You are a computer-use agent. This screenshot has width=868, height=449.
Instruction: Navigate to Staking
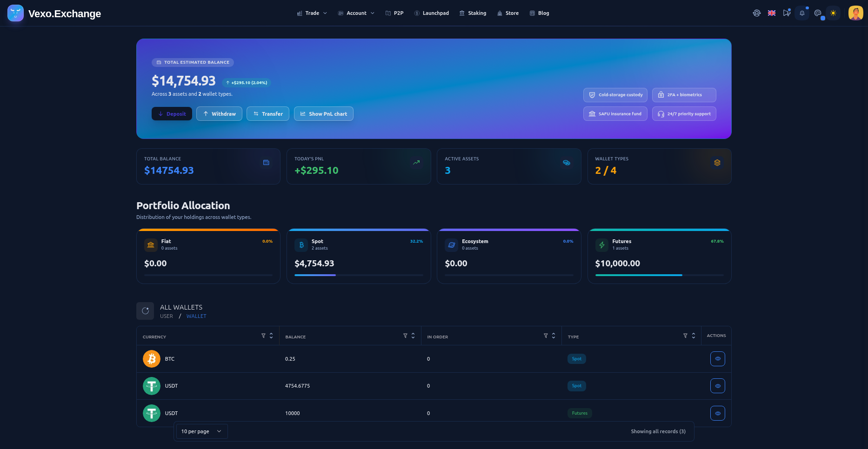(473, 13)
